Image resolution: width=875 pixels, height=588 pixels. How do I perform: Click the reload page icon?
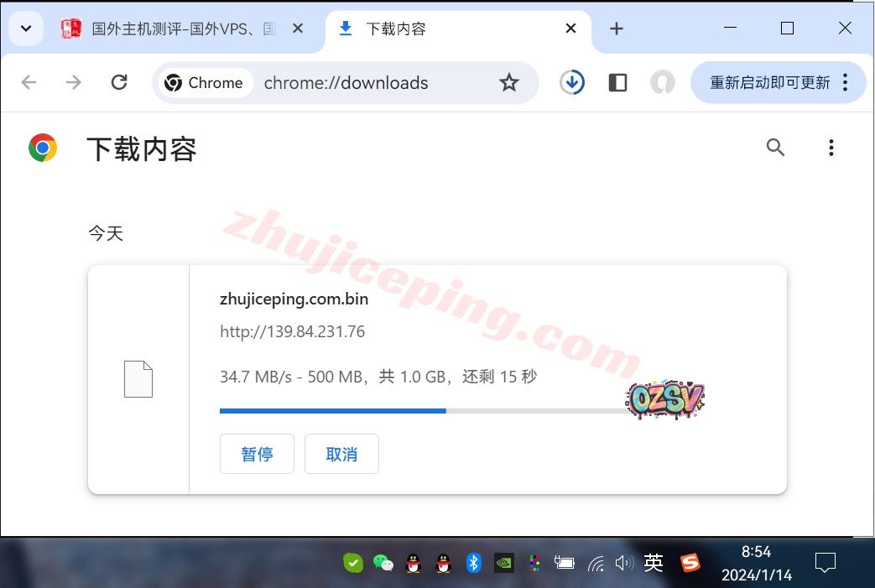pos(119,82)
